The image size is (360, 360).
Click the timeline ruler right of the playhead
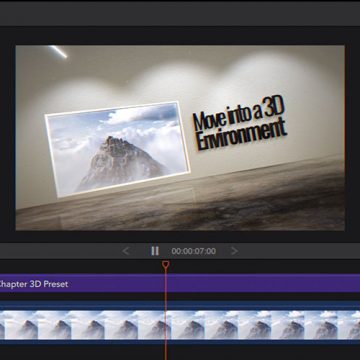pos(263,266)
